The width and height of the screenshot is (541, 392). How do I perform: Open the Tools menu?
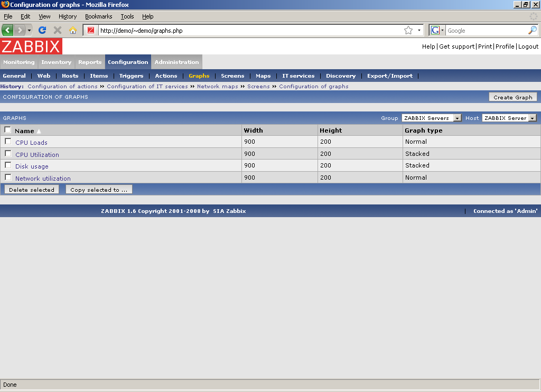[127, 16]
